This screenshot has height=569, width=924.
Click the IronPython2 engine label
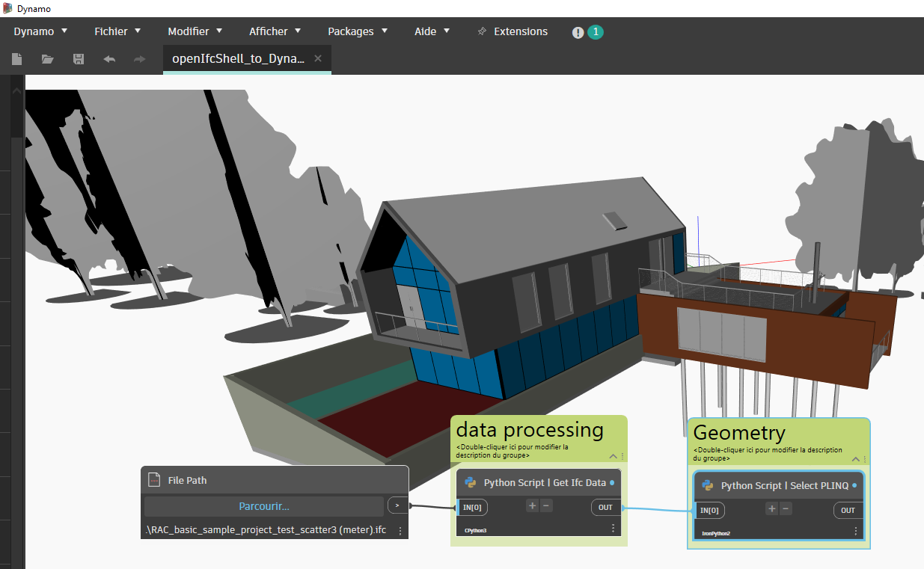pos(716,533)
